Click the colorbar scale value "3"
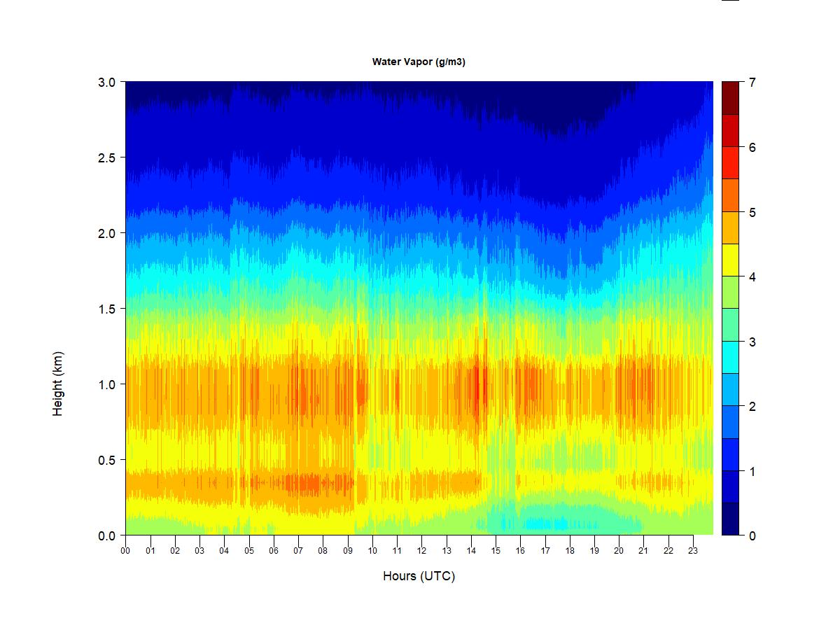This screenshot has width=840, height=630. pyautogui.click(x=752, y=342)
